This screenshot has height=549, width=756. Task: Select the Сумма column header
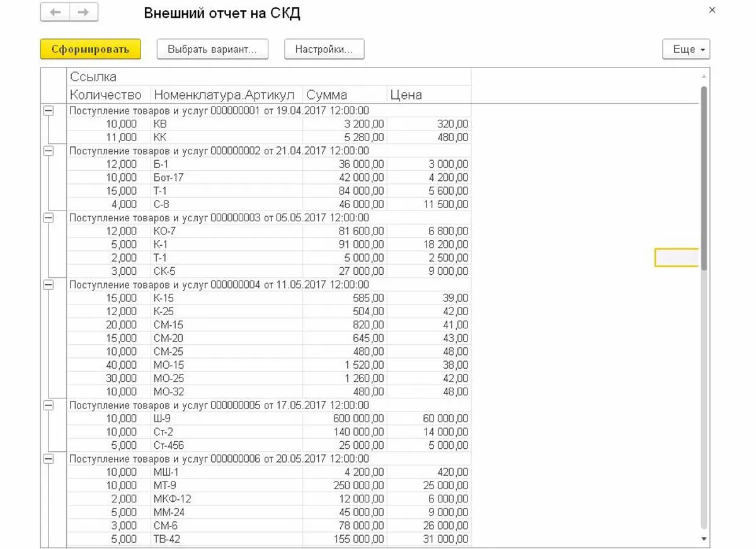(345, 95)
